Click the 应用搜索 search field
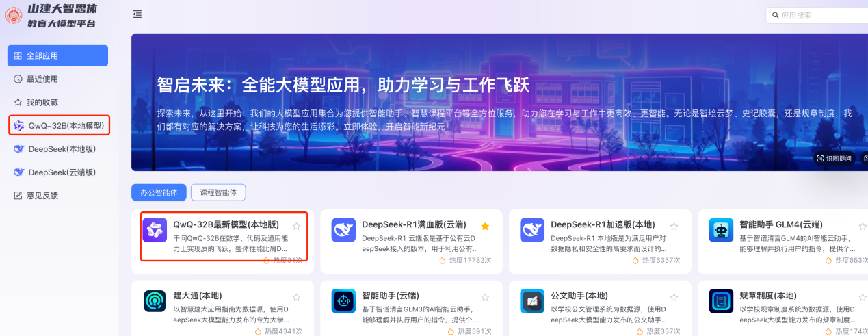868x336 pixels. (821, 15)
